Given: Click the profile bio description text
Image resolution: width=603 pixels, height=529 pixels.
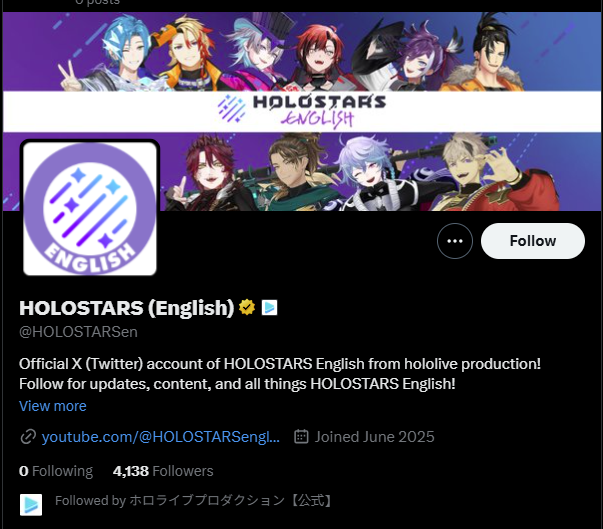Looking at the screenshot, I should (x=280, y=374).
